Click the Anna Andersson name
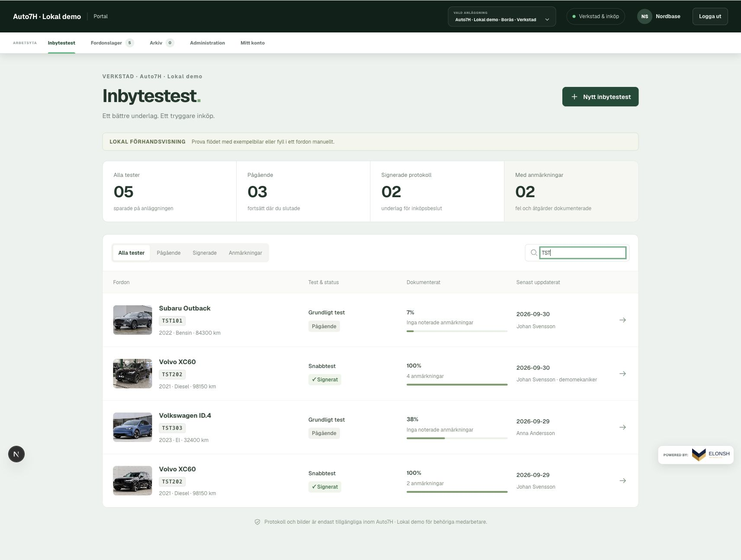Viewport: 741px width, 560px height. pyautogui.click(x=536, y=433)
